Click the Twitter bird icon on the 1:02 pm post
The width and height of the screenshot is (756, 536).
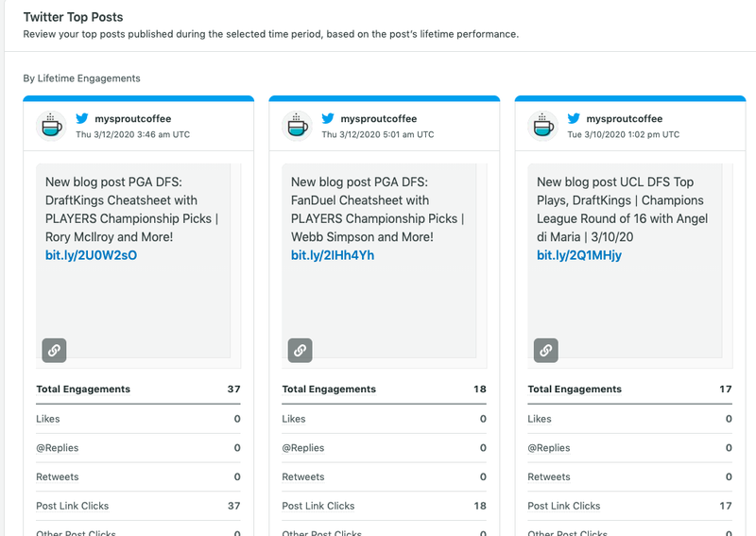(574, 118)
